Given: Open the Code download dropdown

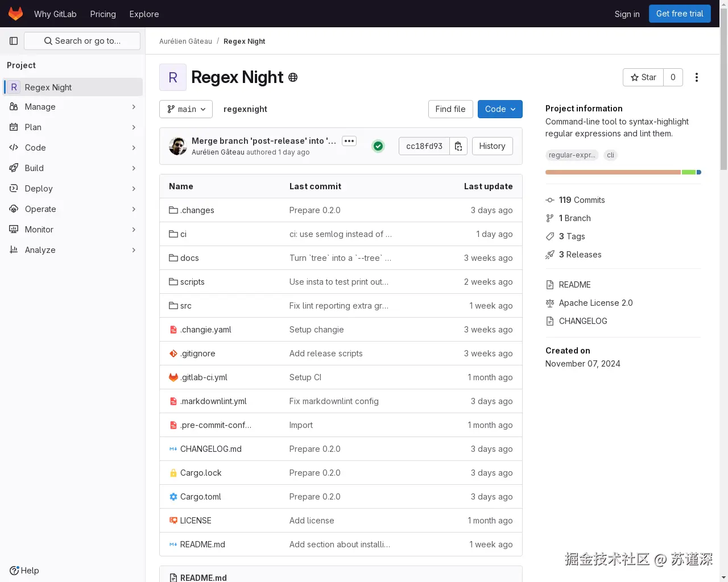Looking at the screenshot, I should (500, 109).
